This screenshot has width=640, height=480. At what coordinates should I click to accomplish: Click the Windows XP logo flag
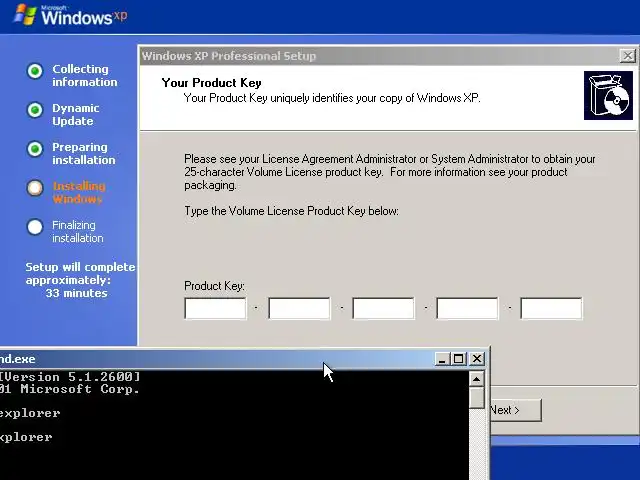(x=25, y=15)
